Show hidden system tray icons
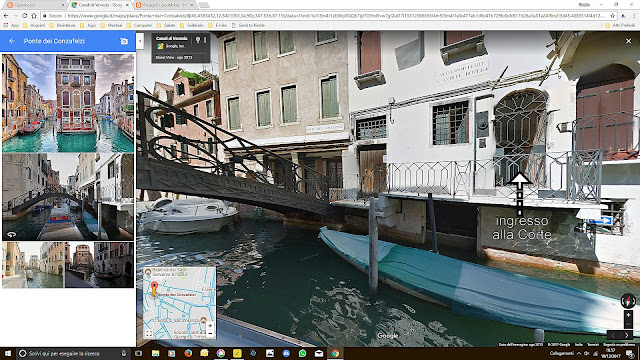 (579, 353)
